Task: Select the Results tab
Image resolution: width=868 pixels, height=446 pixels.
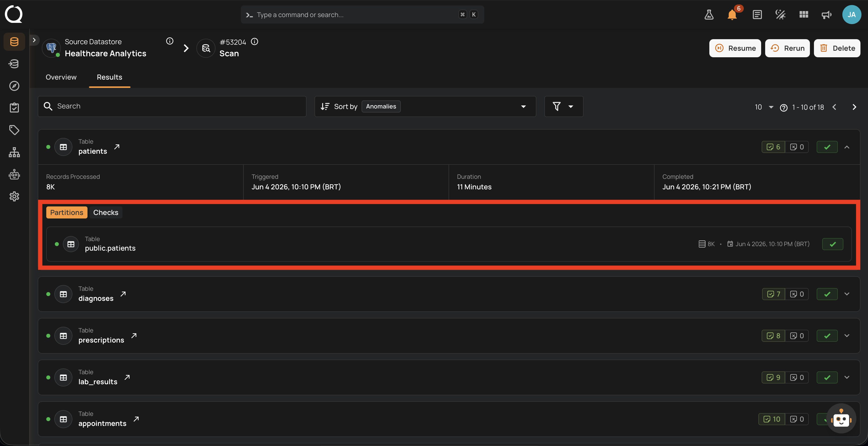Action: coord(110,77)
